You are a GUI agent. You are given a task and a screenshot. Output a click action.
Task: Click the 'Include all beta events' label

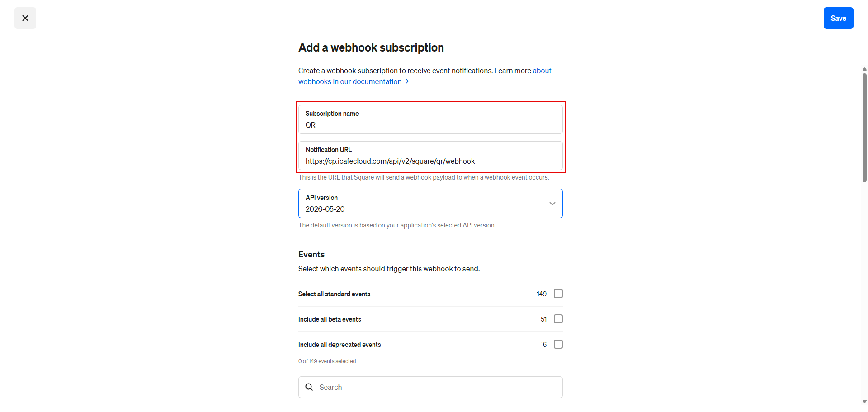pos(330,319)
